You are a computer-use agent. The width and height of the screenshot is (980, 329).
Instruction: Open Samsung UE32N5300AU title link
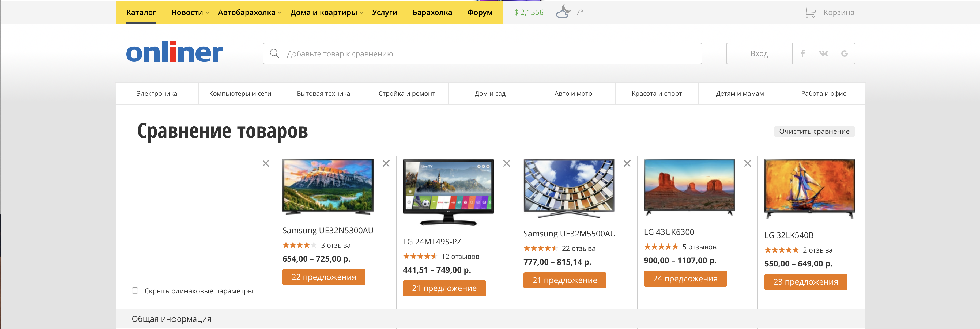click(x=327, y=230)
